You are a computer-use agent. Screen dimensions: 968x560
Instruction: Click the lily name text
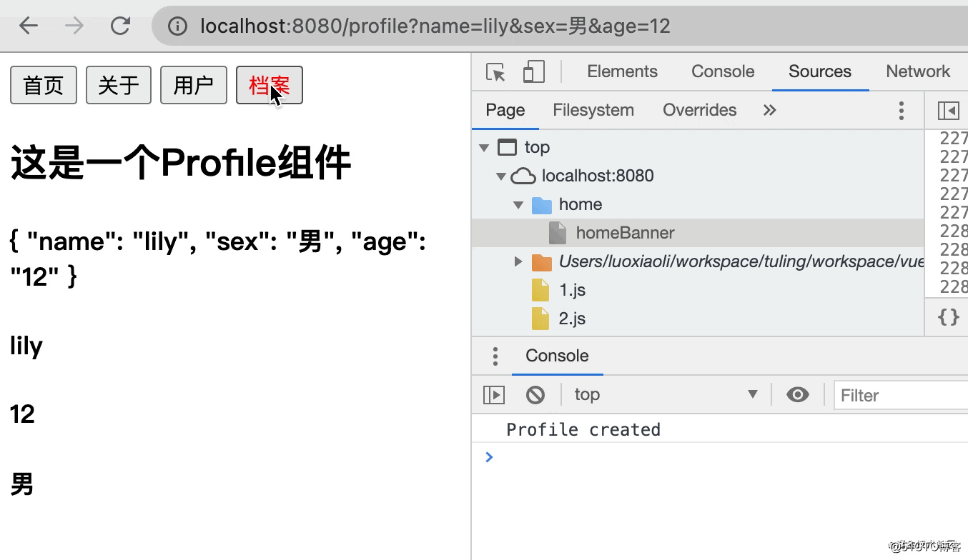[x=26, y=346]
